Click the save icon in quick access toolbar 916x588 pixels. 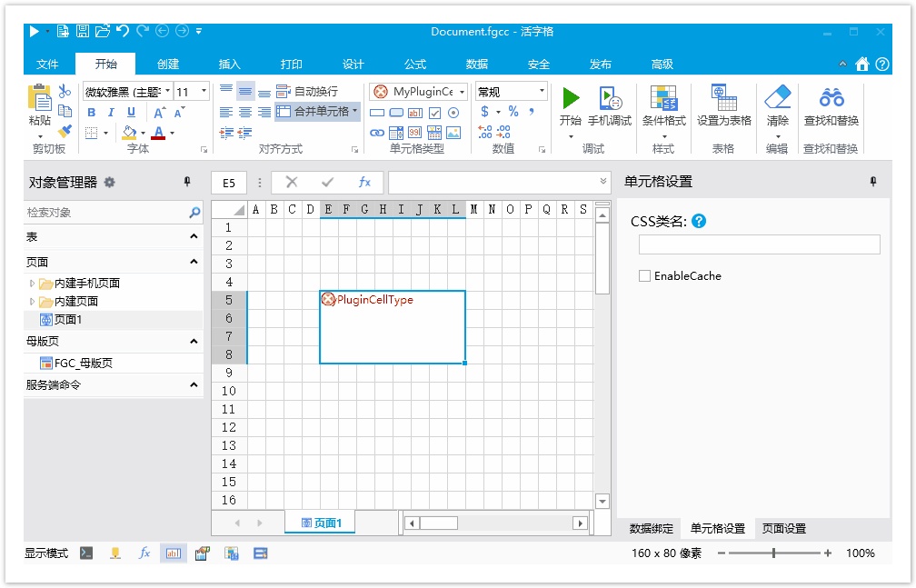click(x=83, y=31)
